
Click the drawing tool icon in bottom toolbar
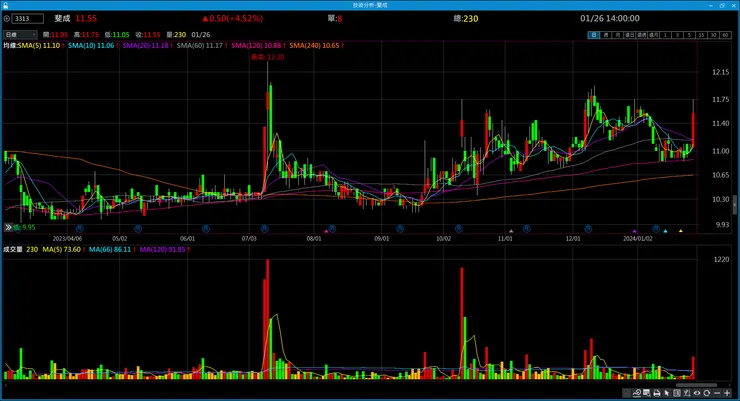coord(687,393)
